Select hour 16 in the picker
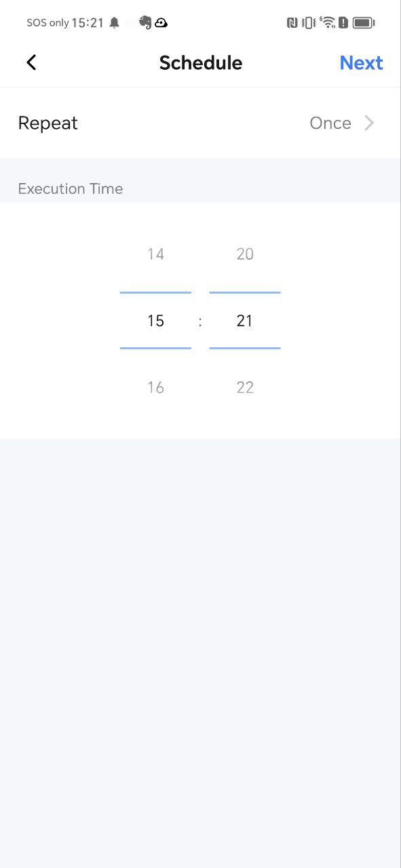The width and height of the screenshot is (401, 868). (x=155, y=387)
